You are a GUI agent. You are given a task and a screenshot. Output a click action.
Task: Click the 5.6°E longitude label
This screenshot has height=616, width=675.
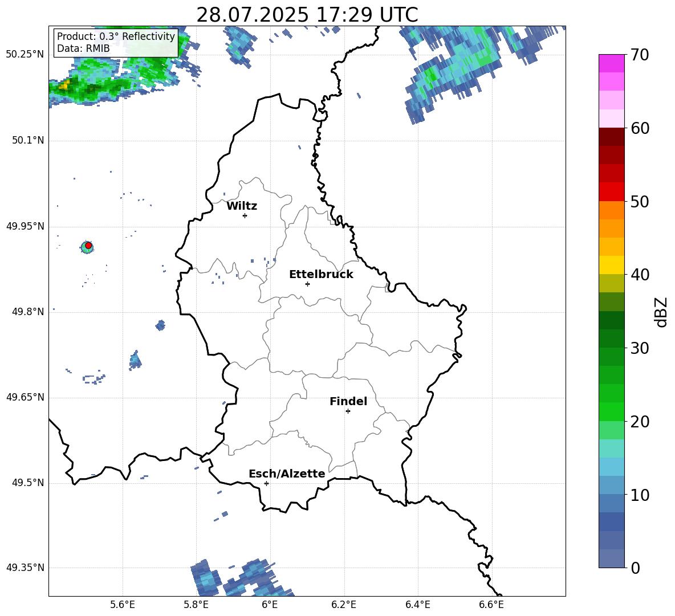pos(123,605)
